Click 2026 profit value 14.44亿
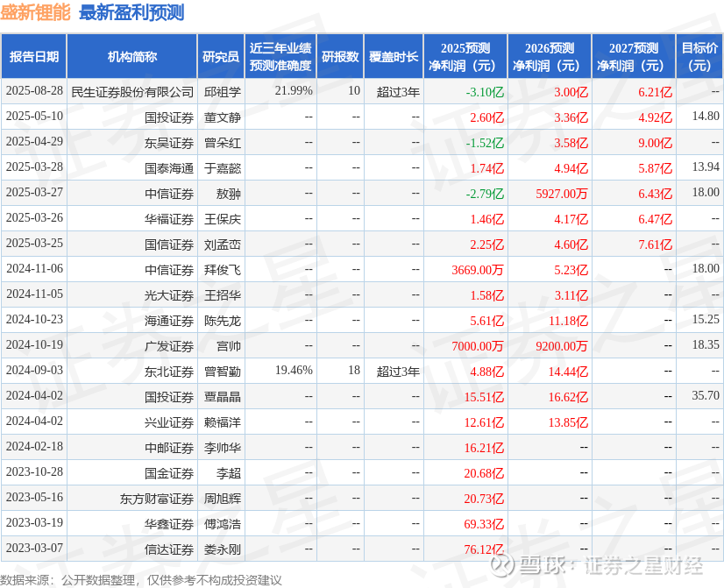 [x=568, y=372]
